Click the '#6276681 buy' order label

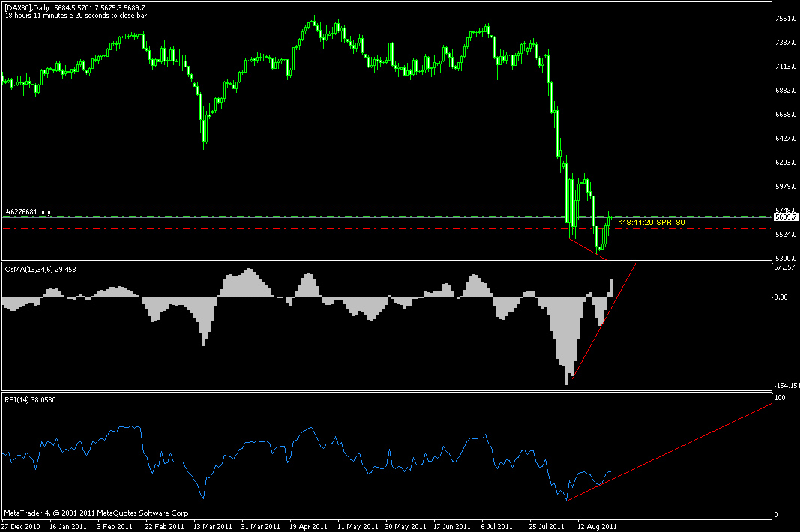pos(28,212)
